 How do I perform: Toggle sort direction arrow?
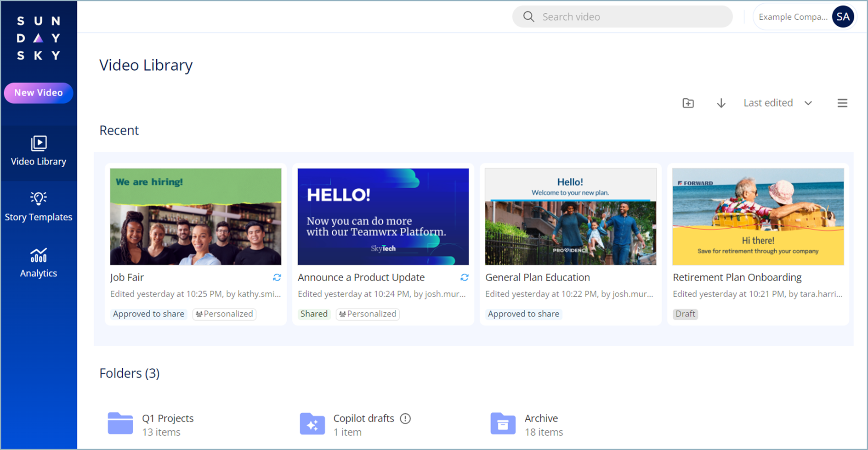tap(721, 103)
